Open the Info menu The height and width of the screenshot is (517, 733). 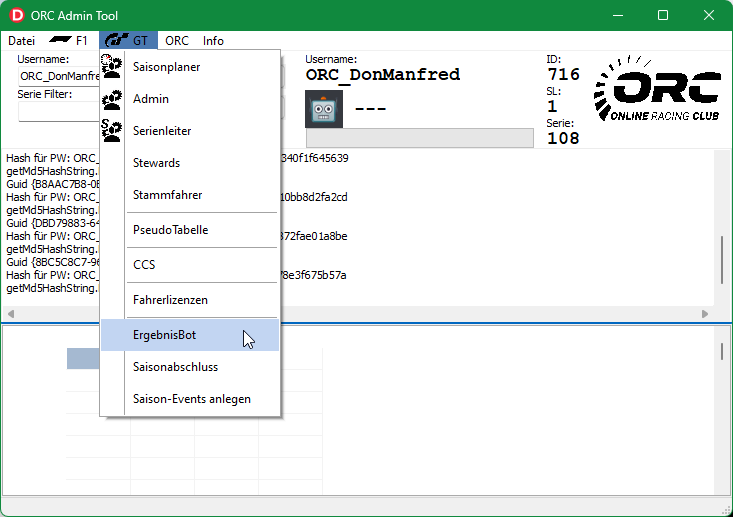pyautogui.click(x=213, y=41)
